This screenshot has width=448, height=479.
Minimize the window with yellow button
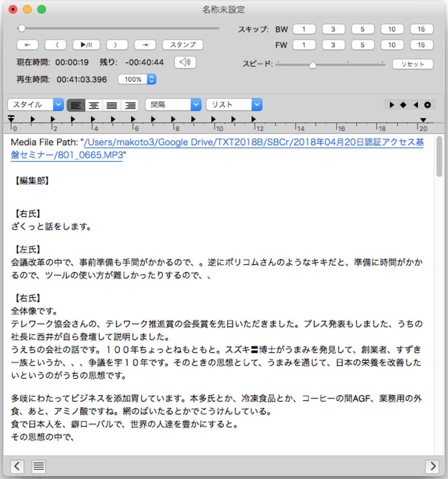pyautogui.click(x=27, y=9)
